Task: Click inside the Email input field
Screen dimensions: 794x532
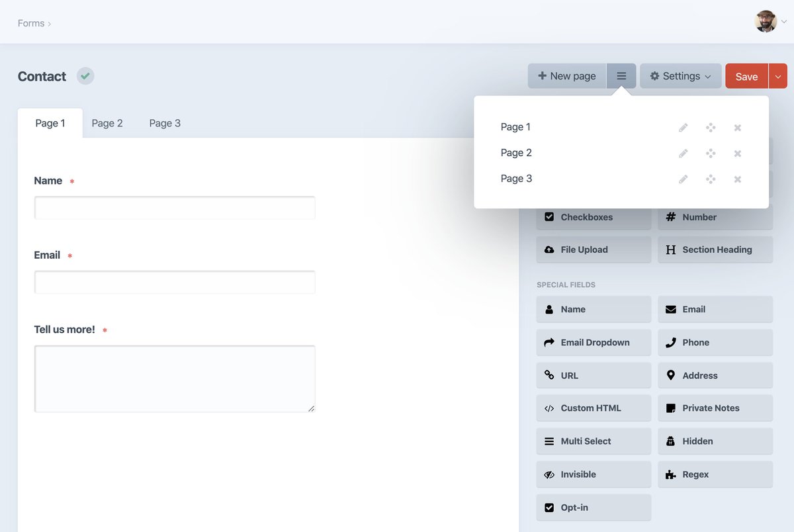Action: point(174,281)
